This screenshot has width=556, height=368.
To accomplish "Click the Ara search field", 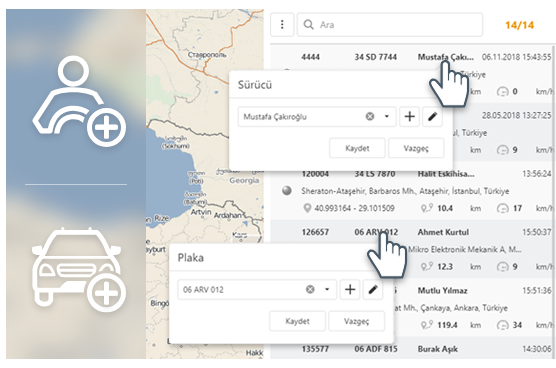I will pos(390,25).
